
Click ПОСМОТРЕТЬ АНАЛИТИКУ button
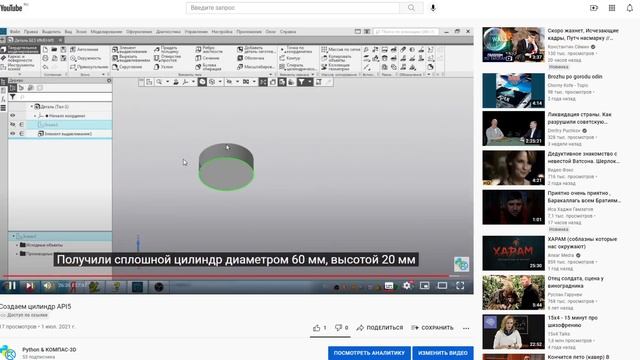tap(369, 353)
